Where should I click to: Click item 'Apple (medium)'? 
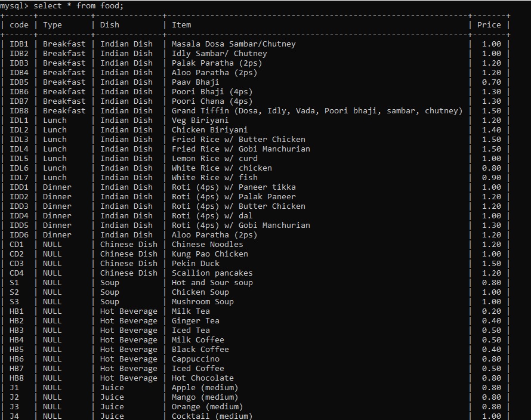(x=205, y=387)
